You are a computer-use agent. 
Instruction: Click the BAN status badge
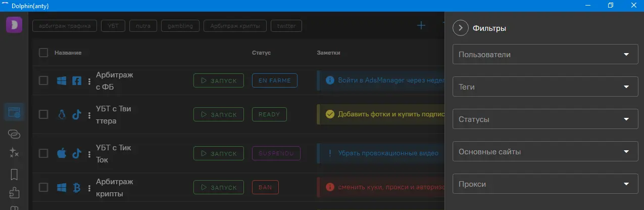click(x=265, y=187)
